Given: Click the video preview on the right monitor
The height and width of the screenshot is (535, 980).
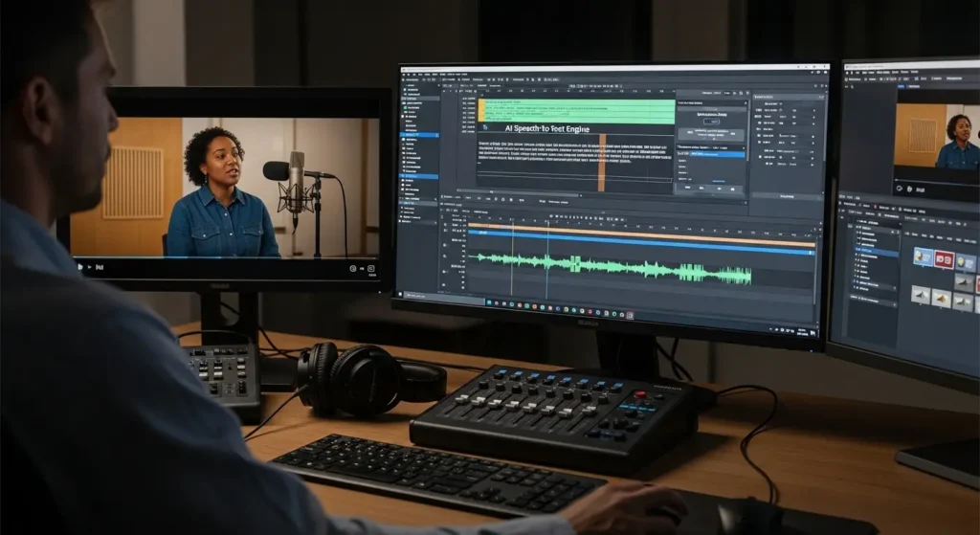Looking at the screenshot, I should coord(937,136).
